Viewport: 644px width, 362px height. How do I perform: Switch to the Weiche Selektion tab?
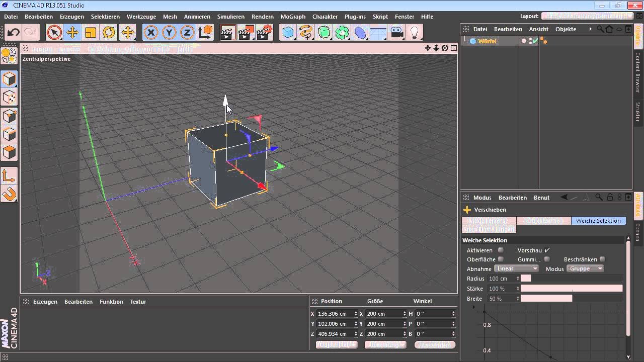click(x=599, y=220)
